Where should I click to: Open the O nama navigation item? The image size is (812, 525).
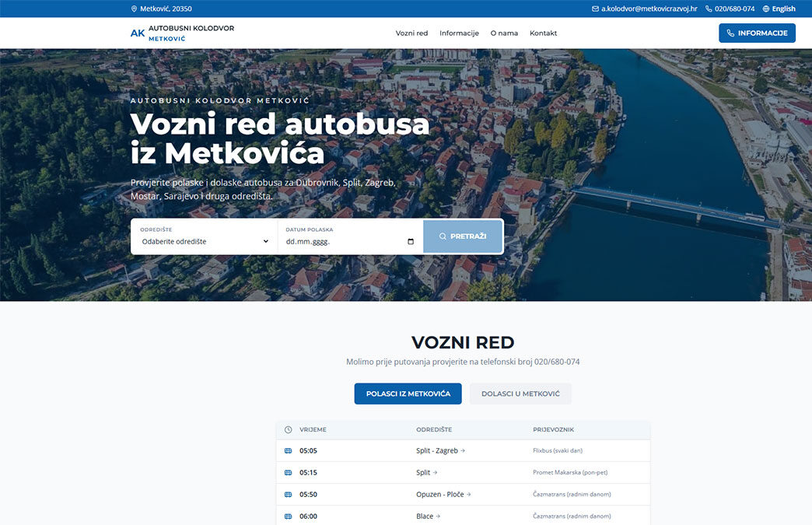(x=504, y=33)
